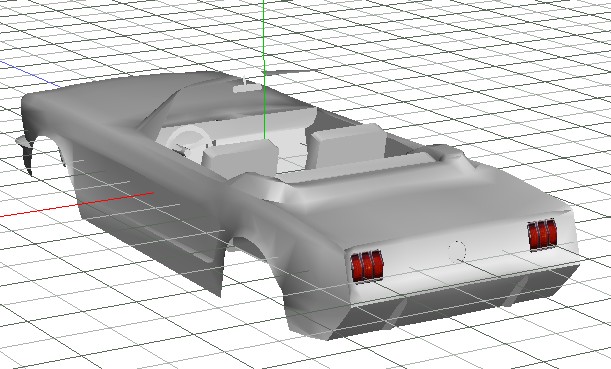
Task: Click the rear-view mirror above the windshield
Action: 247,88
